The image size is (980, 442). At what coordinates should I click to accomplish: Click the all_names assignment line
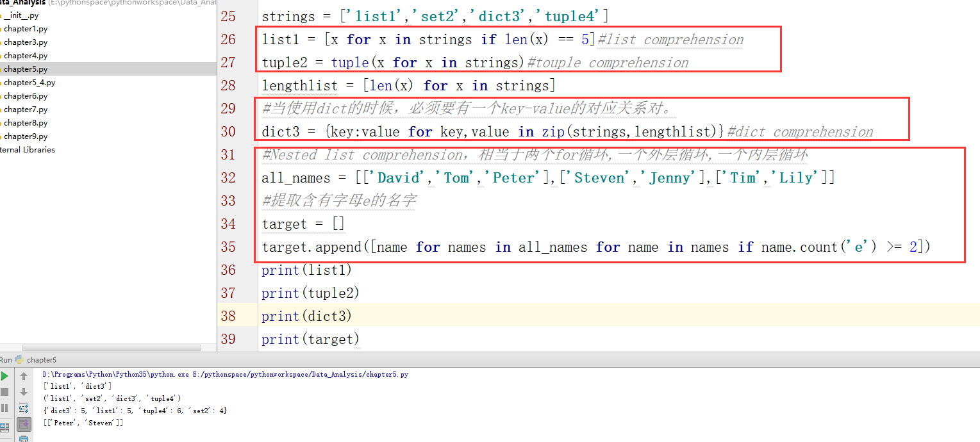click(548, 177)
